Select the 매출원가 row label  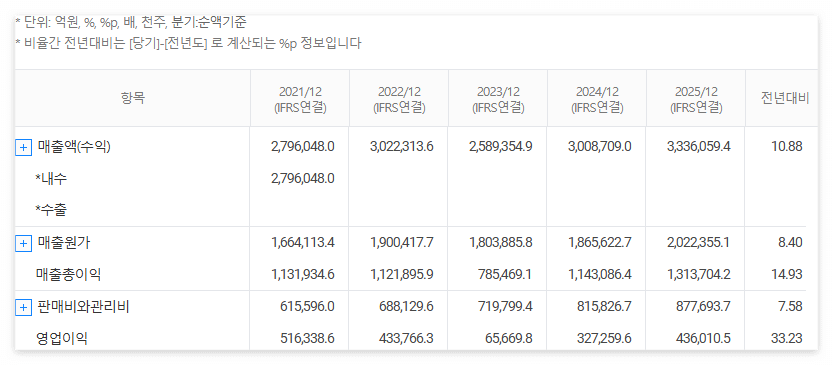click(x=63, y=243)
